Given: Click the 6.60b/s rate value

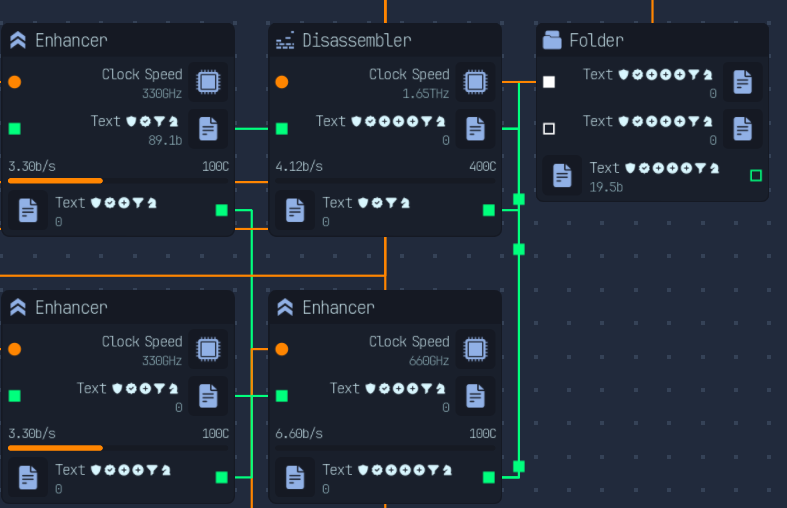Looking at the screenshot, I should (299, 433).
